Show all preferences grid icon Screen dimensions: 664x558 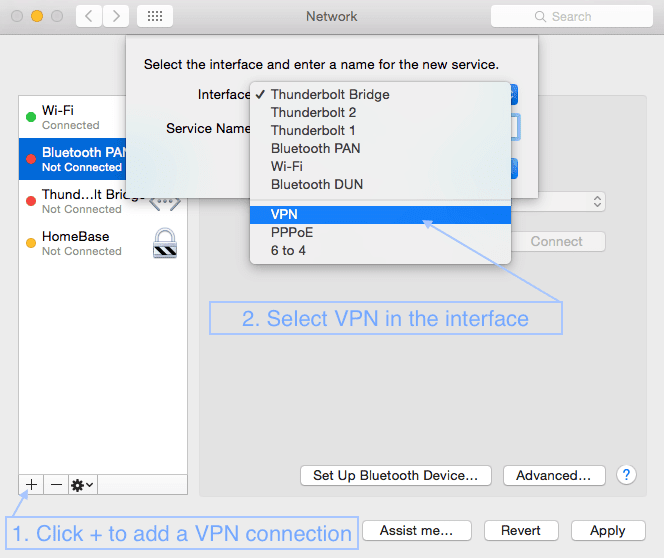155,16
